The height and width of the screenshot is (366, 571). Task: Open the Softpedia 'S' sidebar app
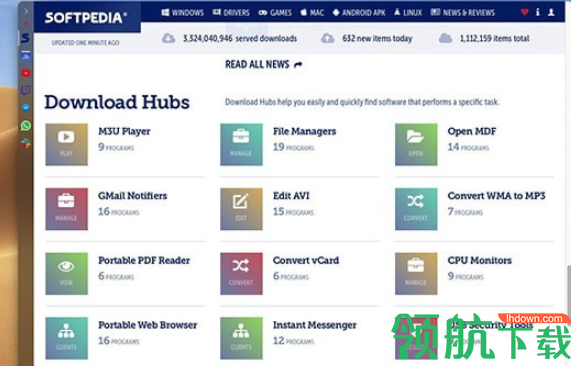click(x=25, y=38)
